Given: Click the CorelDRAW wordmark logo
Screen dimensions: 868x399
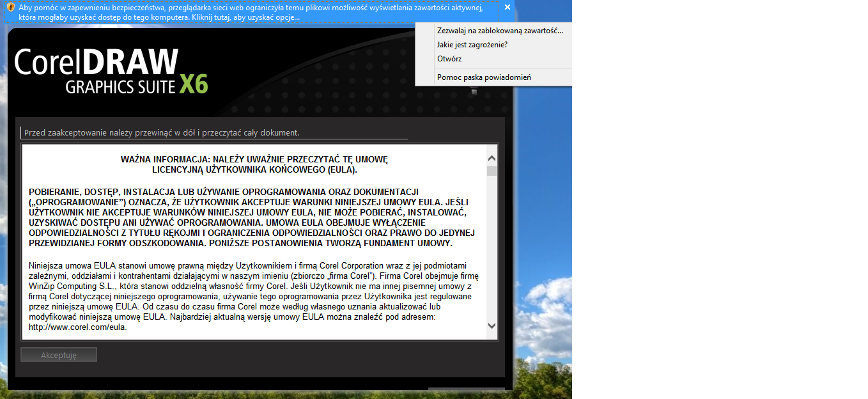Looking at the screenshot, I should pyautogui.click(x=96, y=63).
